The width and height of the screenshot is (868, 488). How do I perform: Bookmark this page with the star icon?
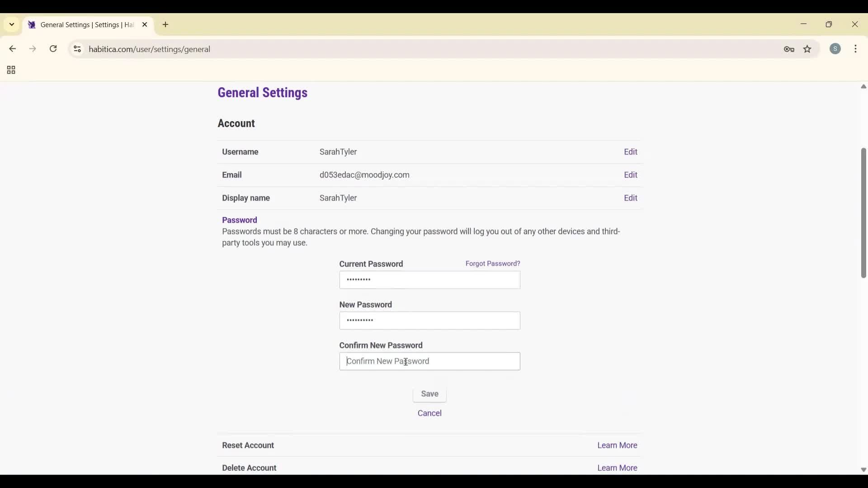pyautogui.click(x=807, y=49)
